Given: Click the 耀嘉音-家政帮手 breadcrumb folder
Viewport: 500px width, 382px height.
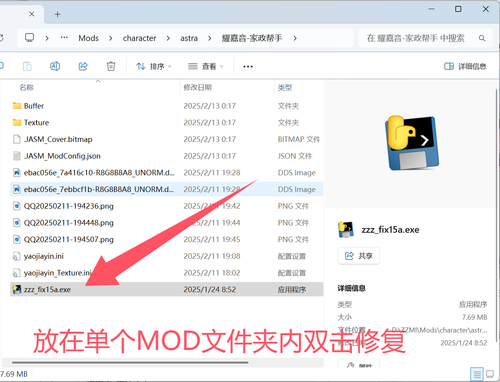Looking at the screenshot, I should [x=252, y=38].
